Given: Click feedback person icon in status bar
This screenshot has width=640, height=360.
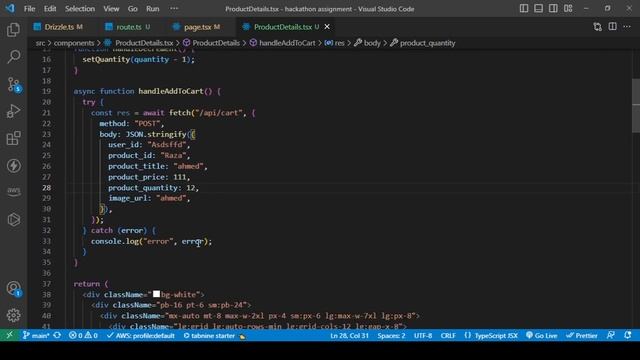Looking at the screenshot, I should click(611, 336).
